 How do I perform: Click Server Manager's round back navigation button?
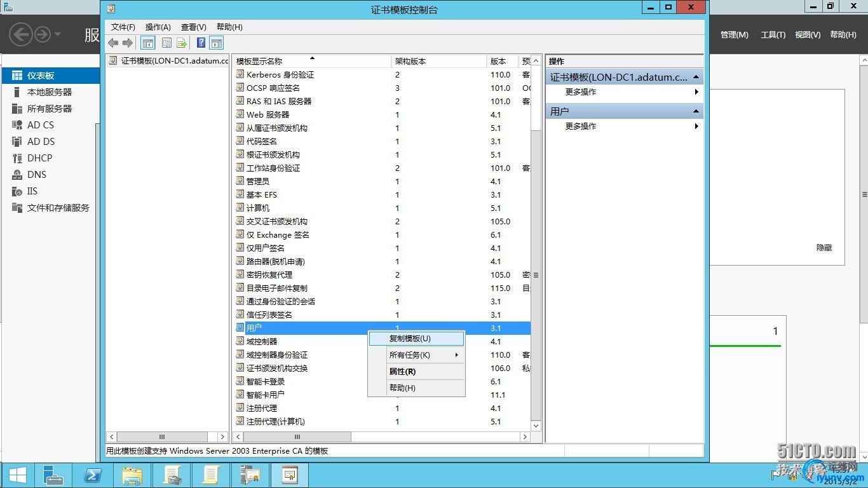20,34
